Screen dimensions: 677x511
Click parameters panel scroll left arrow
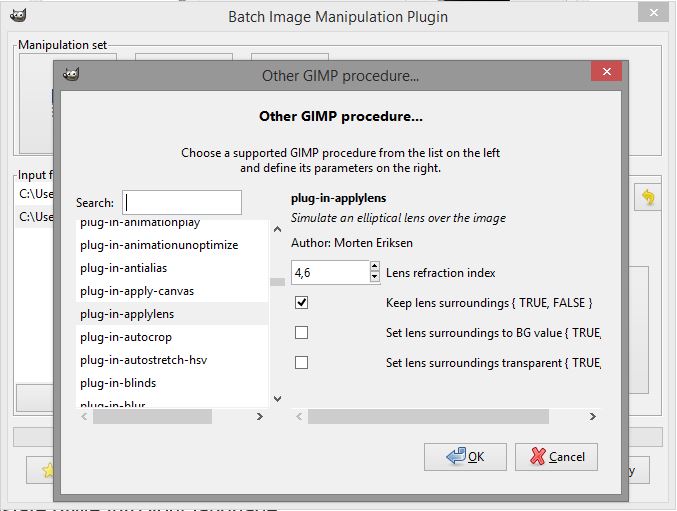click(x=299, y=416)
